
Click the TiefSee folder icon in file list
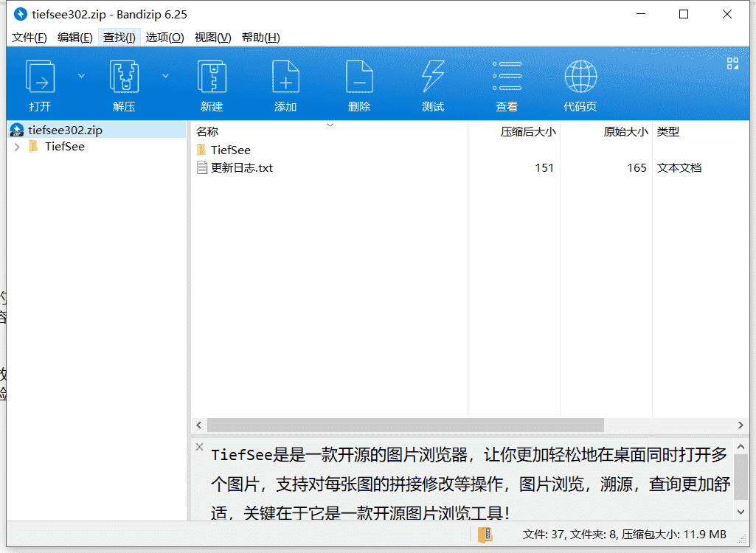click(x=201, y=150)
